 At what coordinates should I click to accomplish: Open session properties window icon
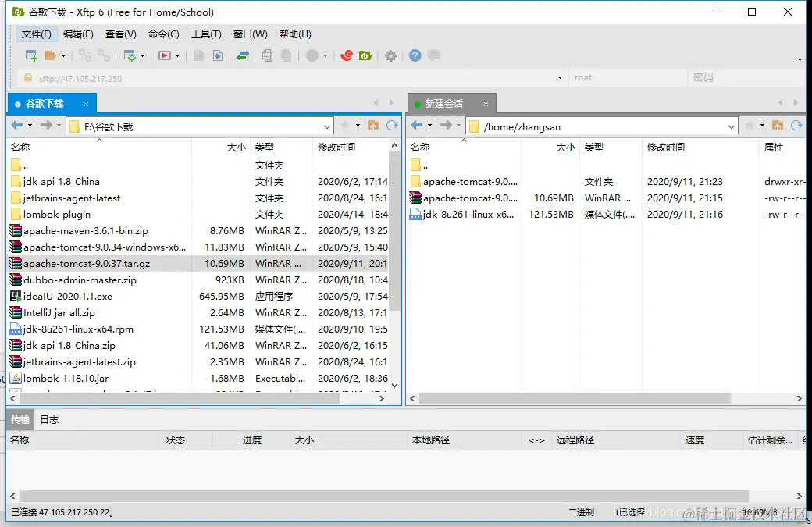130,55
